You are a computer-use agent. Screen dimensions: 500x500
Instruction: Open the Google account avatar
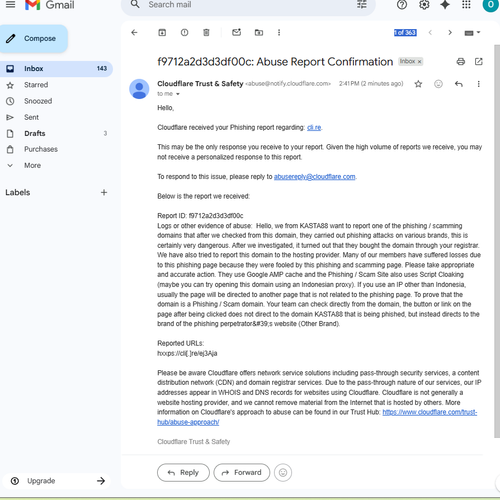click(x=490, y=5)
